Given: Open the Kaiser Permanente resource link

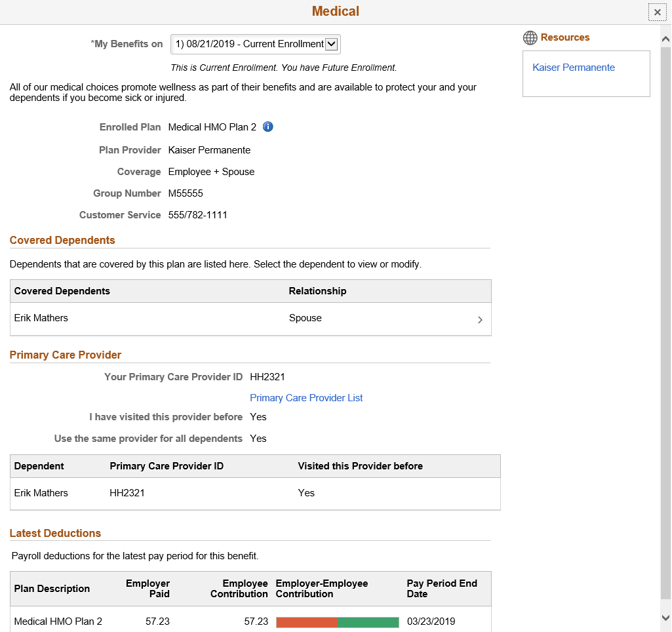Looking at the screenshot, I should coord(574,68).
